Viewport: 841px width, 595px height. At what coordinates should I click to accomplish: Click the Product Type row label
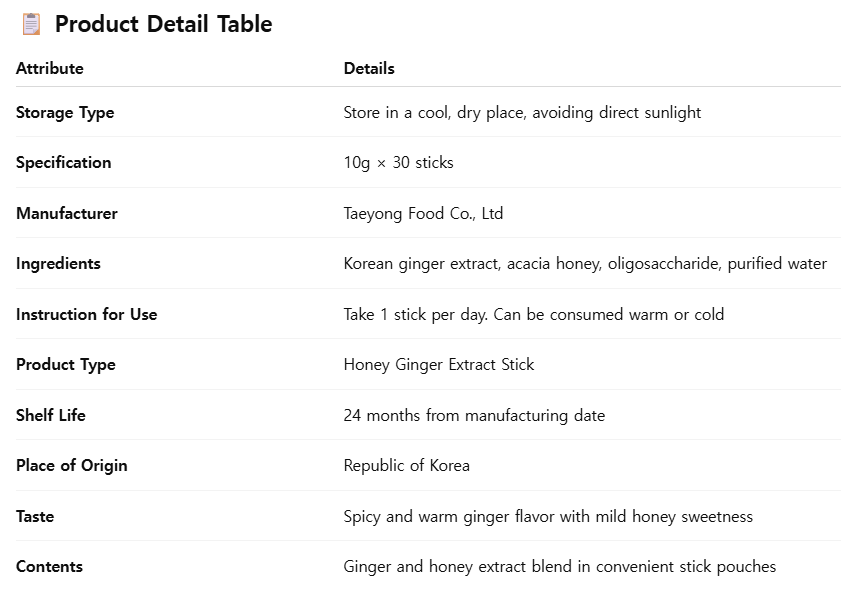(65, 364)
